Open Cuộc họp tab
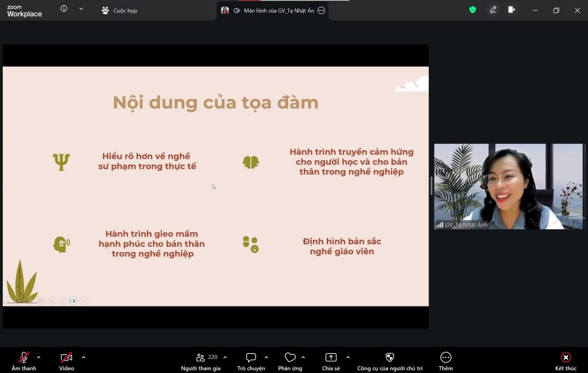The width and height of the screenshot is (588, 373). click(x=119, y=10)
